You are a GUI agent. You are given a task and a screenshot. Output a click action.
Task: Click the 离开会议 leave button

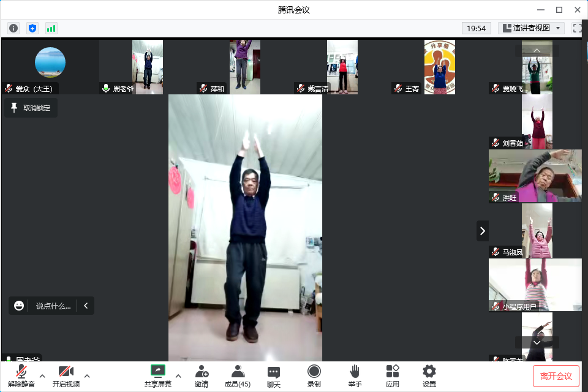tap(556, 376)
